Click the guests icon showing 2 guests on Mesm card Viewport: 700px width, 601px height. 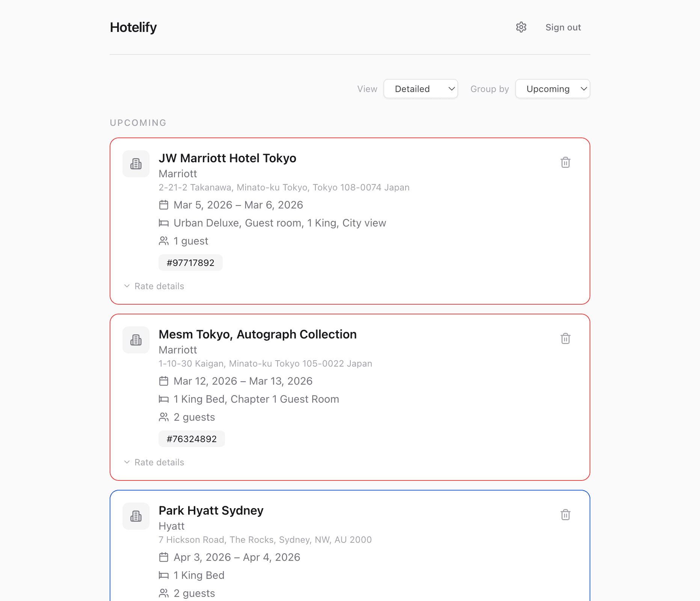(x=164, y=417)
